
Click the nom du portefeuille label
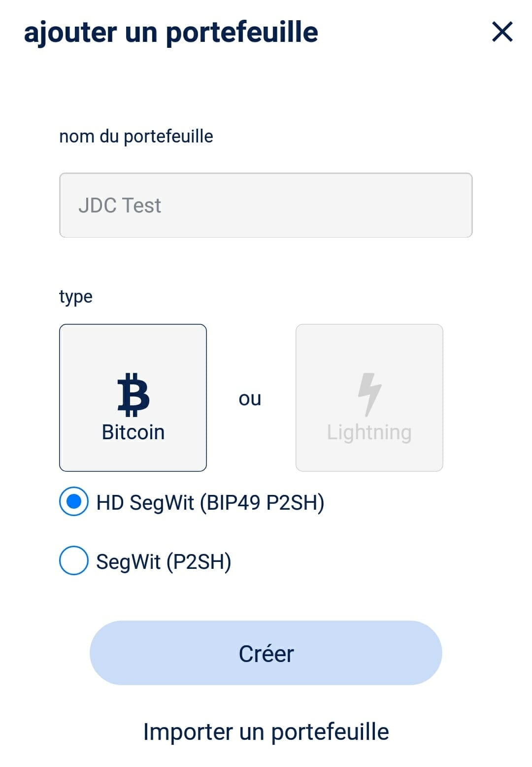pyautogui.click(x=136, y=137)
